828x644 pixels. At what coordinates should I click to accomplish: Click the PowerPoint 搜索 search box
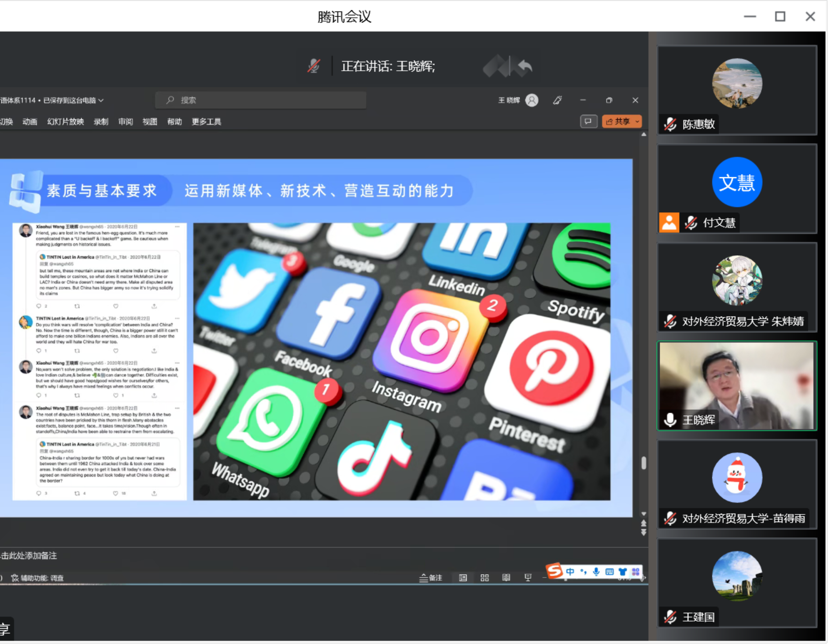click(261, 100)
